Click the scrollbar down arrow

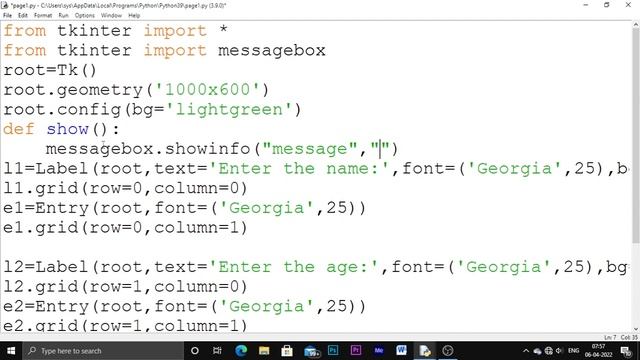[636, 329]
